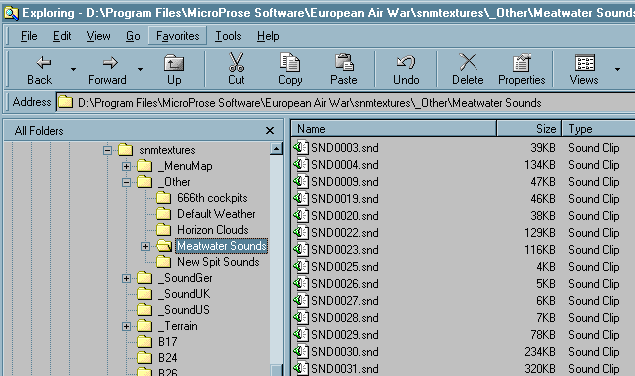Open the View menu
The height and width of the screenshot is (376, 635).
pos(98,36)
